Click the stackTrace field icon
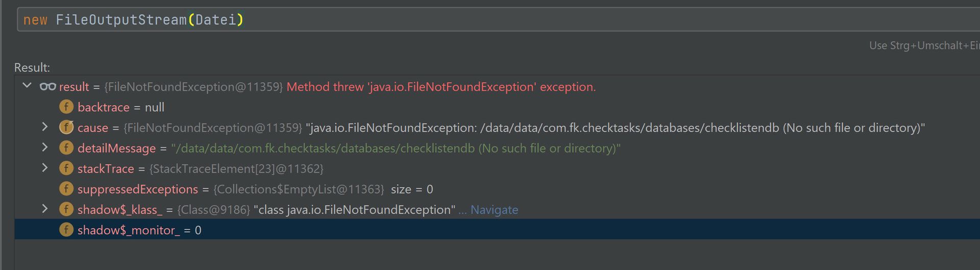The width and height of the screenshot is (980, 270). pos(66,168)
